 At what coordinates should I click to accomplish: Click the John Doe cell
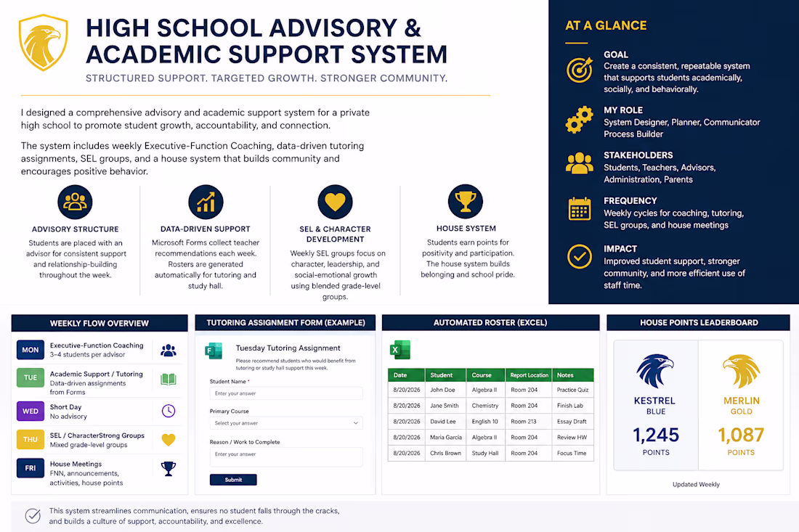445,390
